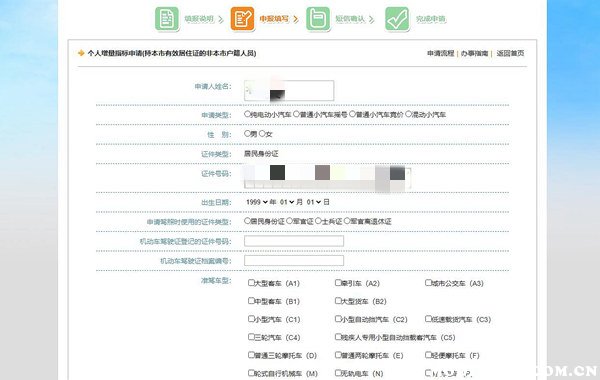
Task: Click the 完成申请 green checkmark icon
Action: [x=397, y=18]
